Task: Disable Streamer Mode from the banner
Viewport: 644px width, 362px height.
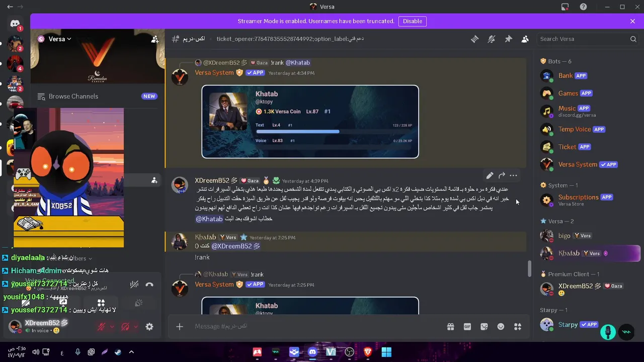Action: [x=413, y=21]
